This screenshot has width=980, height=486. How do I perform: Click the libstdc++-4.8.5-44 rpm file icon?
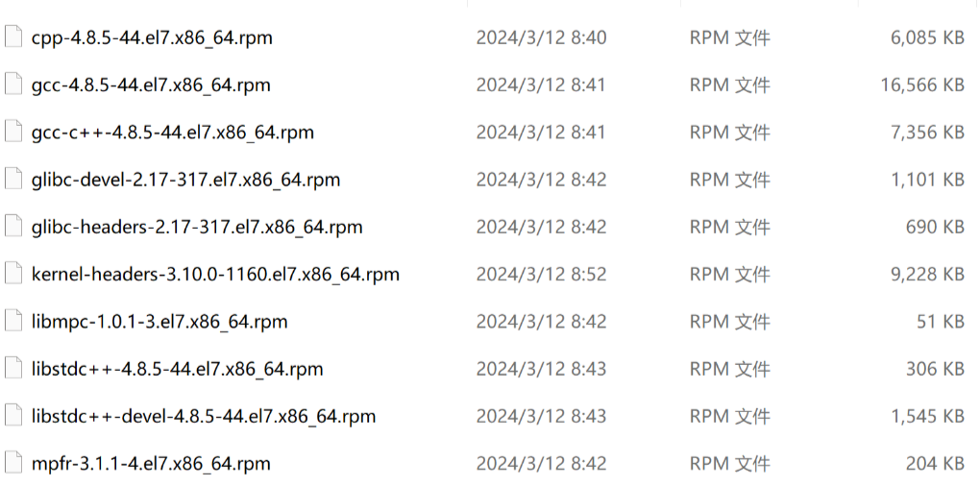point(12,368)
